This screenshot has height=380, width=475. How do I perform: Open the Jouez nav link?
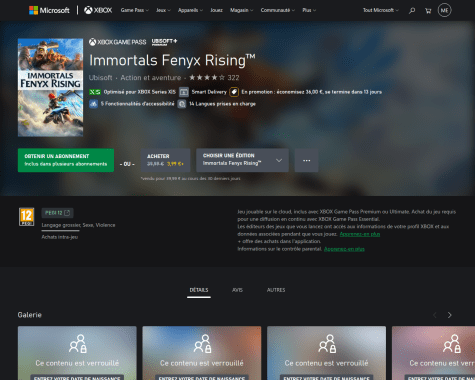click(x=216, y=10)
